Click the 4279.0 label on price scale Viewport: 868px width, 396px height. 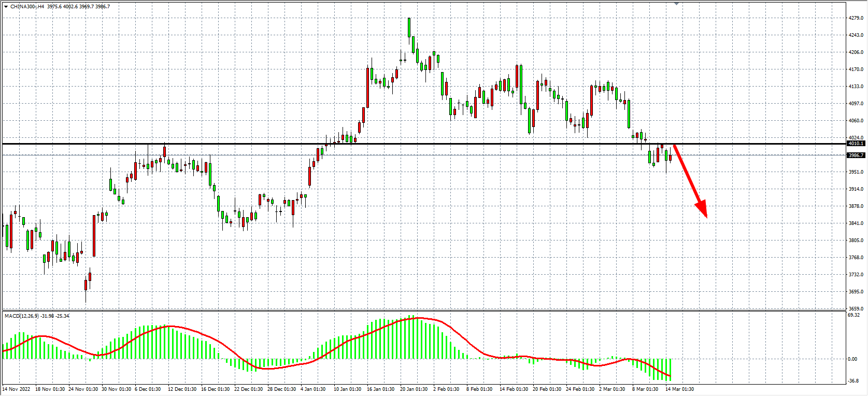[x=856, y=18]
